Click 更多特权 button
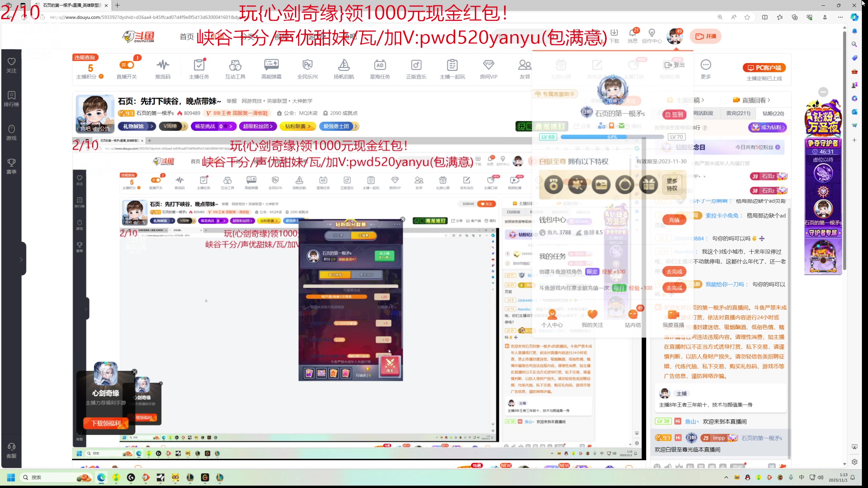This screenshot has height=488, width=868. pos(672,185)
